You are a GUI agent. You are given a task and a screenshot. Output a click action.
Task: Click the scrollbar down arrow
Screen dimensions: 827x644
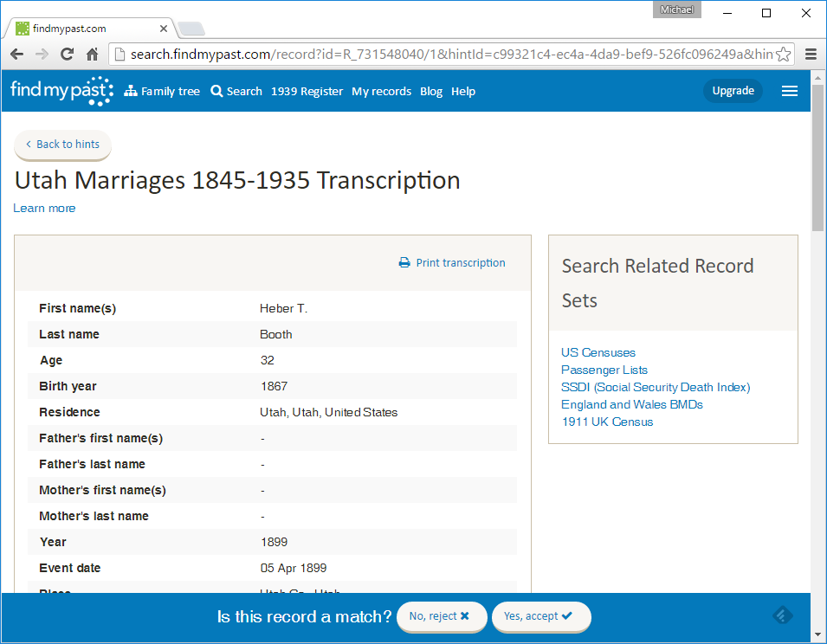(x=817, y=634)
